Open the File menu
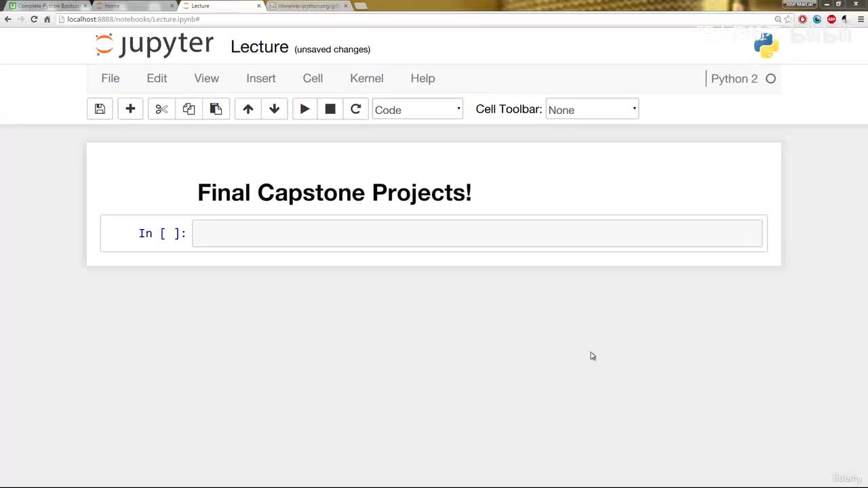The image size is (868, 488). click(111, 78)
